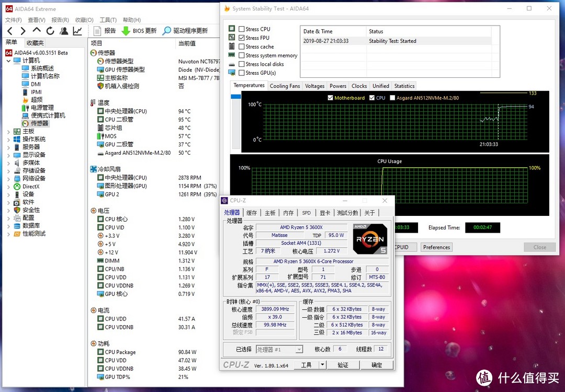This screenshot has height=392, width=565.
Task: Enable Stress local disks checkbox
Action: [x=242, y=64]
